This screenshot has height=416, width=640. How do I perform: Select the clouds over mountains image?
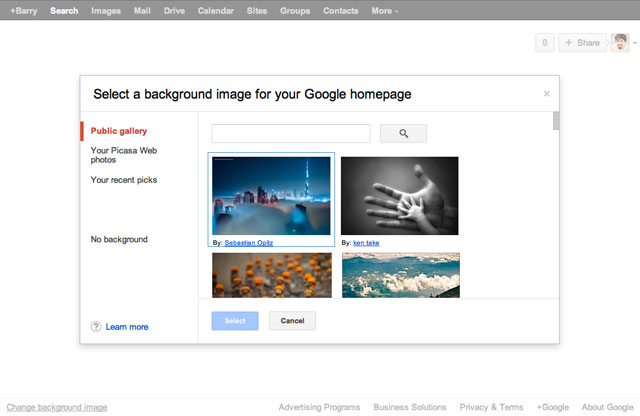click(x=401, y=275)
